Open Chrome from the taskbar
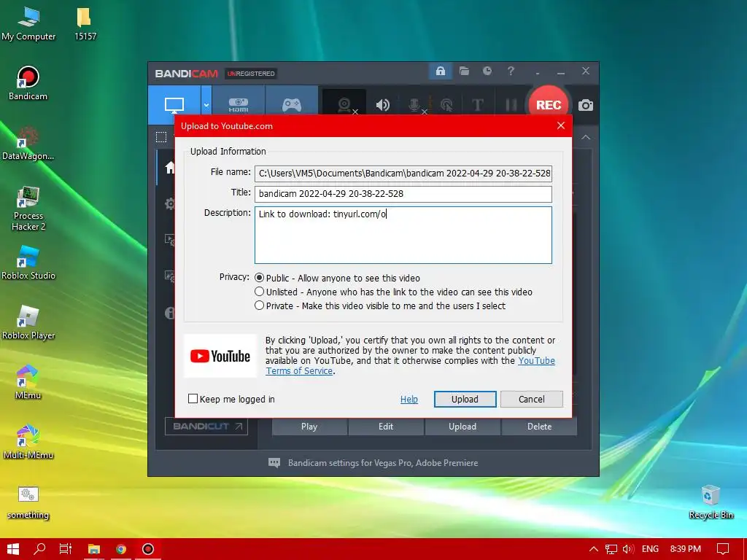Image resolution: width=747 pixels, height=560 pixels. 121,549
